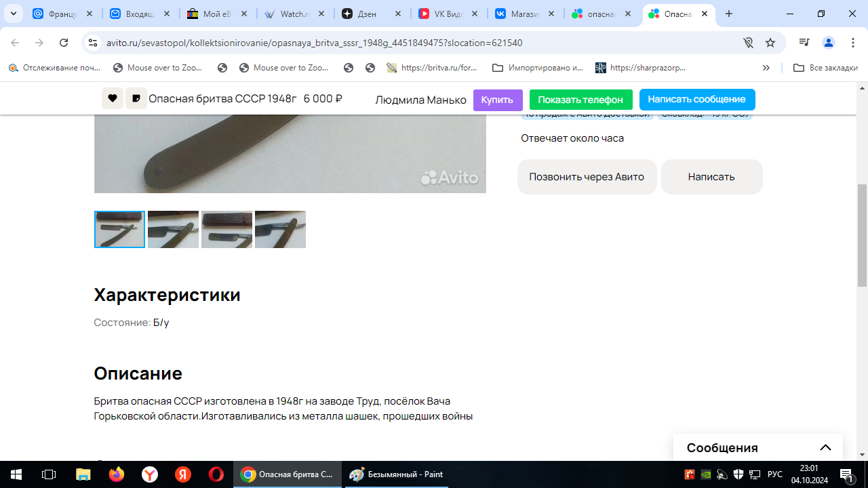Switch to the Дзен tab
This screenshot has width=868, height=488.
[x=371, y=14]
